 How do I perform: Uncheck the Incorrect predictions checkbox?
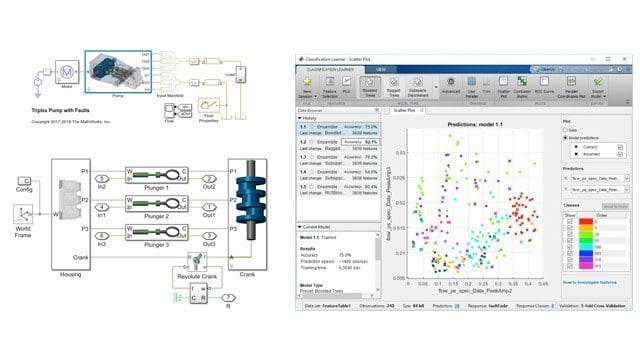point(620,154)
